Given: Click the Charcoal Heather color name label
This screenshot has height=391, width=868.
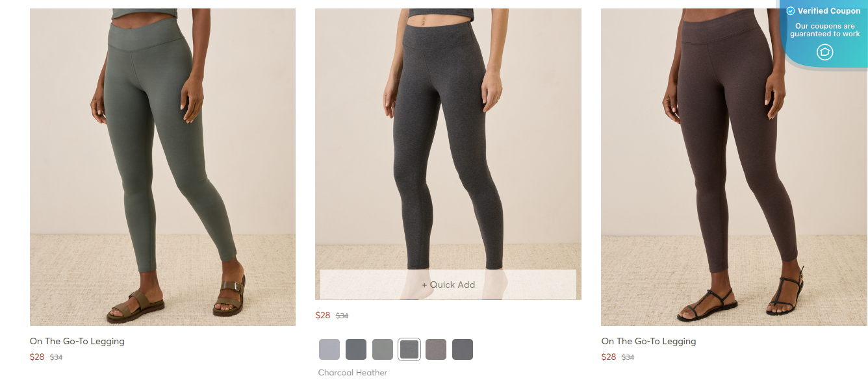Looking at the screenshot, I should tap(351, 372).
